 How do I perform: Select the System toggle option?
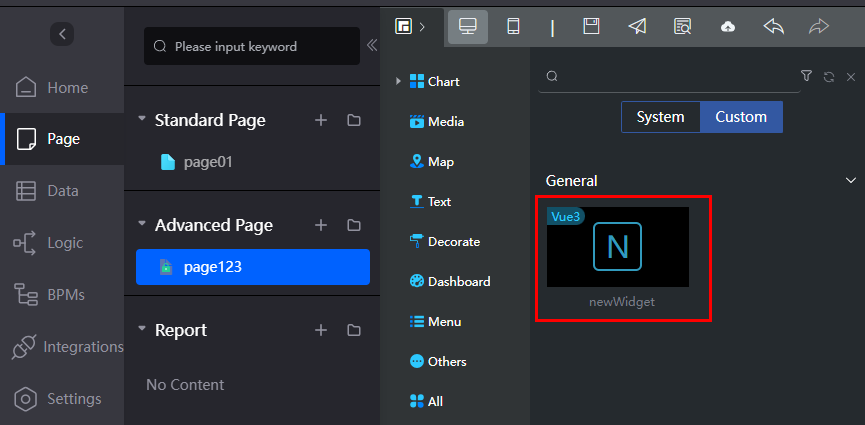[660, 117]
